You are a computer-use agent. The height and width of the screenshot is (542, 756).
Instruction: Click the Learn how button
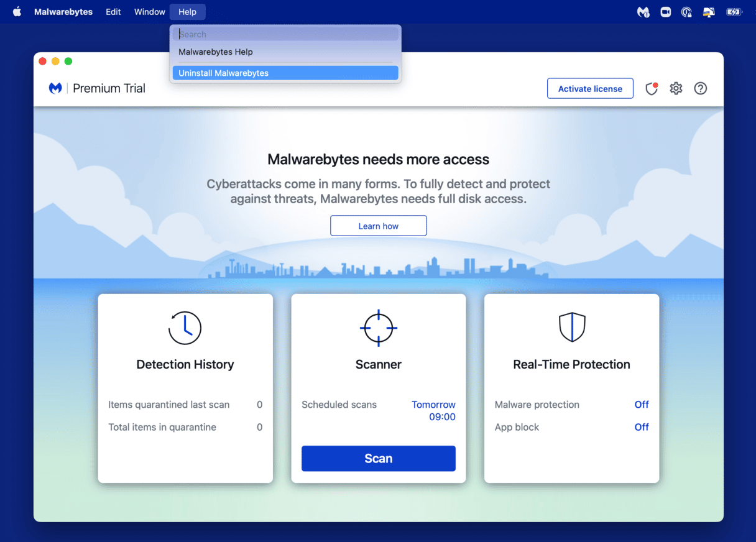pyautogui.click(x=378, y=226)
